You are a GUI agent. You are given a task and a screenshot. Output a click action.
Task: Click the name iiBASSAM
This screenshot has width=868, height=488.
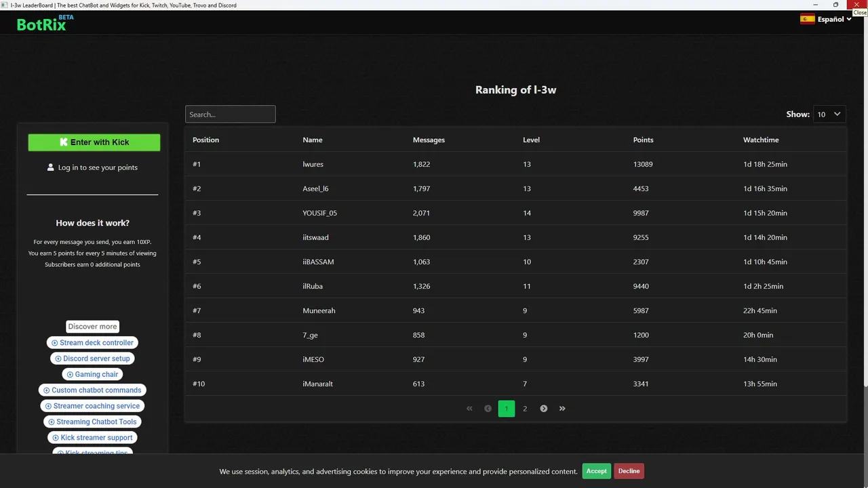coord(318,262)
